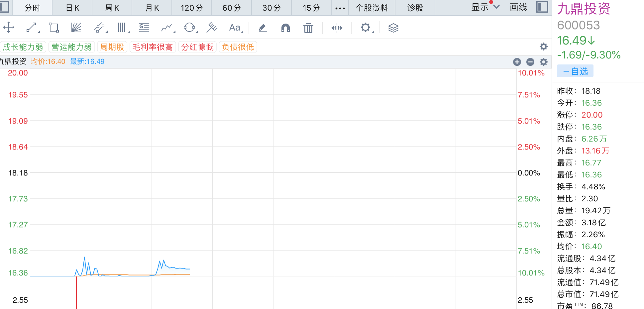This screenshot has width=644, height=309.
Task: Choose the rectangle drawing tool
Action: pos(54,28)
